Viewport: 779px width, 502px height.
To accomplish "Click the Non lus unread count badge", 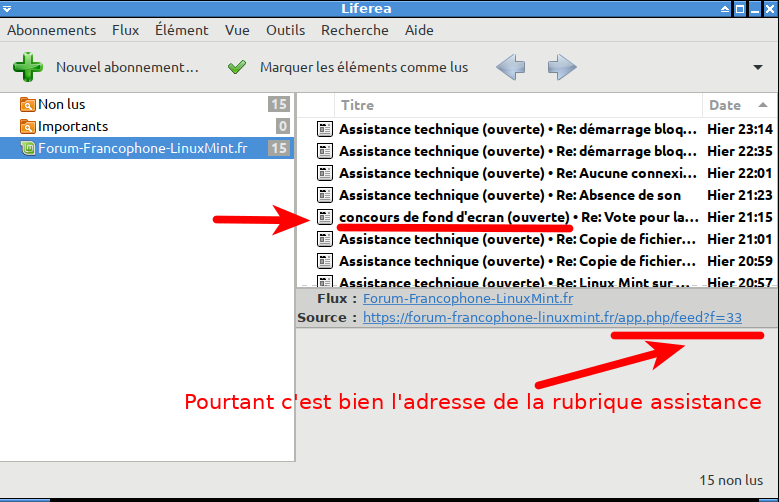I will 279,104.
